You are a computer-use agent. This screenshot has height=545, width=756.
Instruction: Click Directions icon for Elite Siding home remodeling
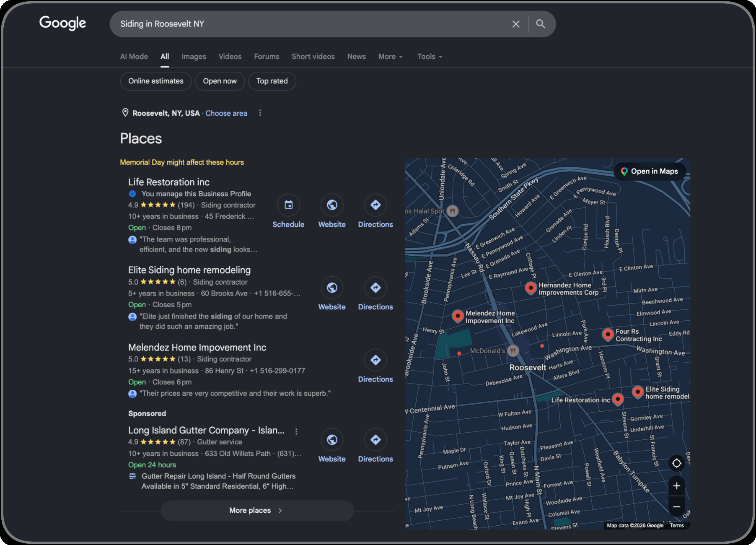375,288
